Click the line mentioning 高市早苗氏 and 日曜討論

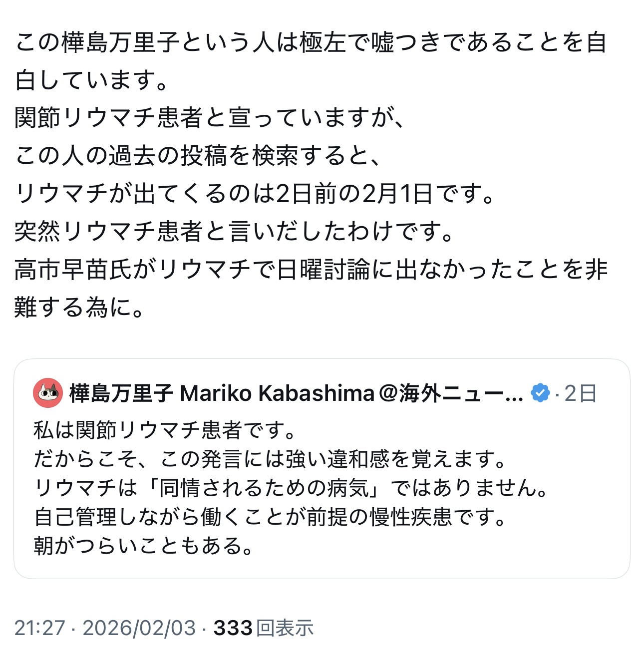311,270
